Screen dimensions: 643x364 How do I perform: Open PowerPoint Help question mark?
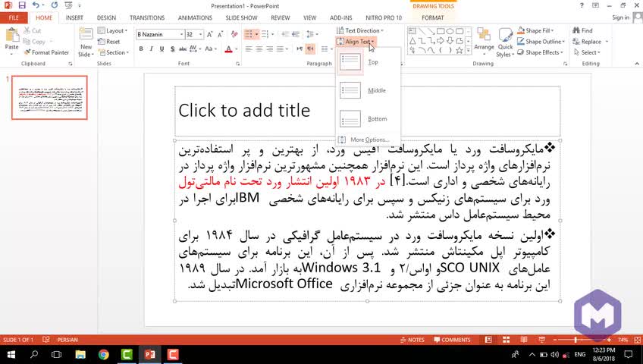click(x=582, y=5)
